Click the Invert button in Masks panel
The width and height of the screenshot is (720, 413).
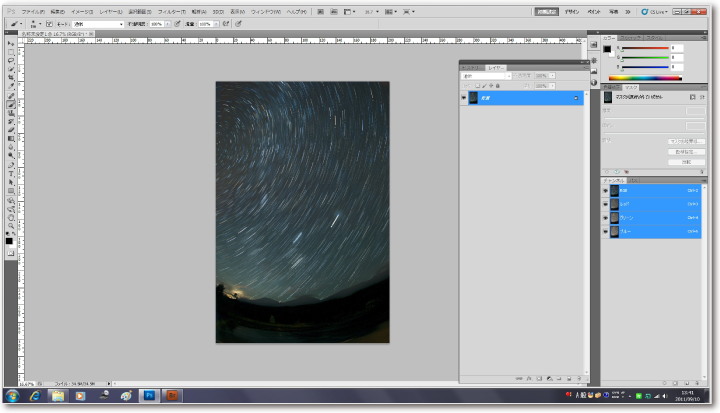point(686,162)
